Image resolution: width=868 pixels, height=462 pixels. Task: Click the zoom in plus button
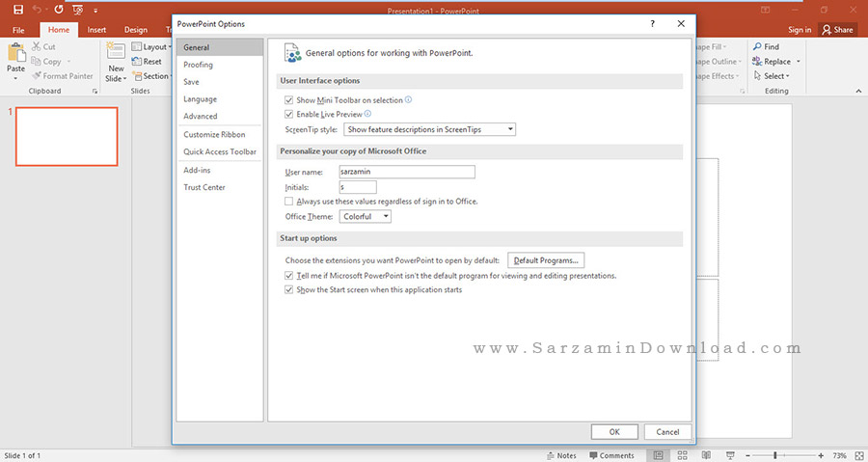821,455
